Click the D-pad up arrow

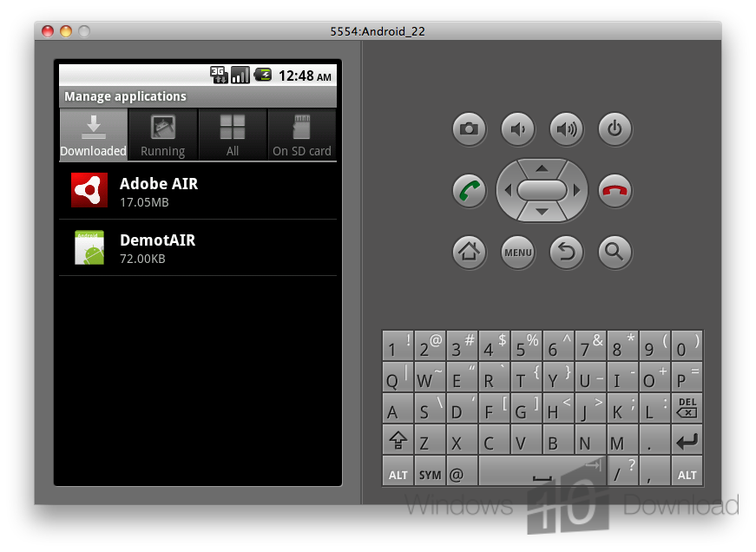[x=542, y=168]
